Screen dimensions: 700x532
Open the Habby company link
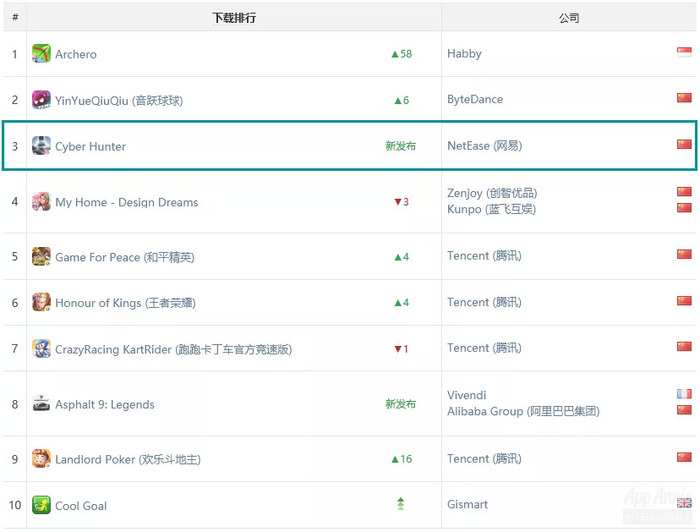click(464, 54)
